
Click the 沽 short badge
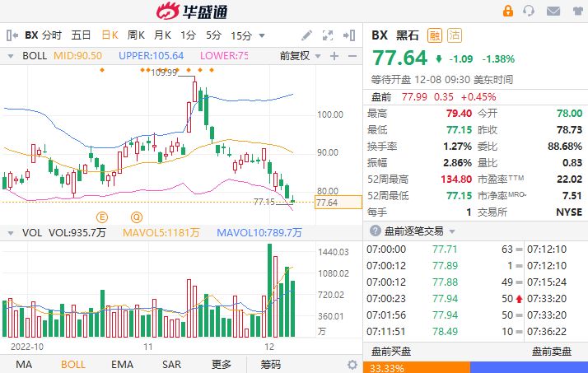[x=455, y=35]
